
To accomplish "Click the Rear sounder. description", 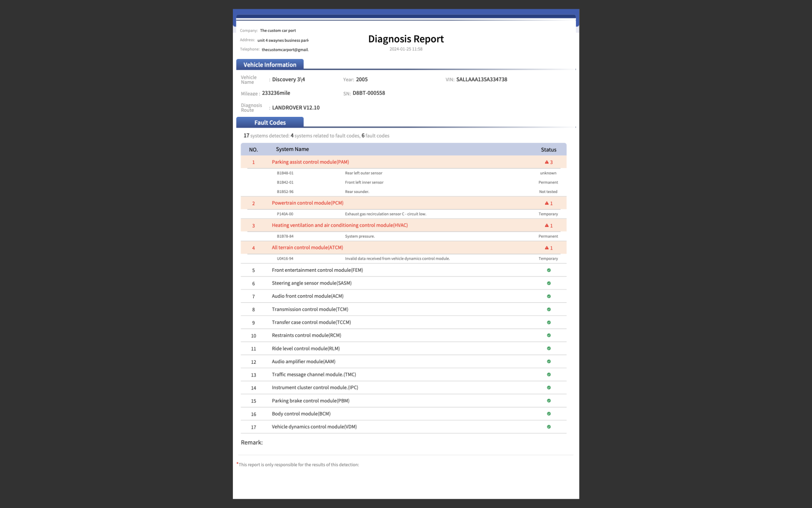I will click(x=357, y=192).
